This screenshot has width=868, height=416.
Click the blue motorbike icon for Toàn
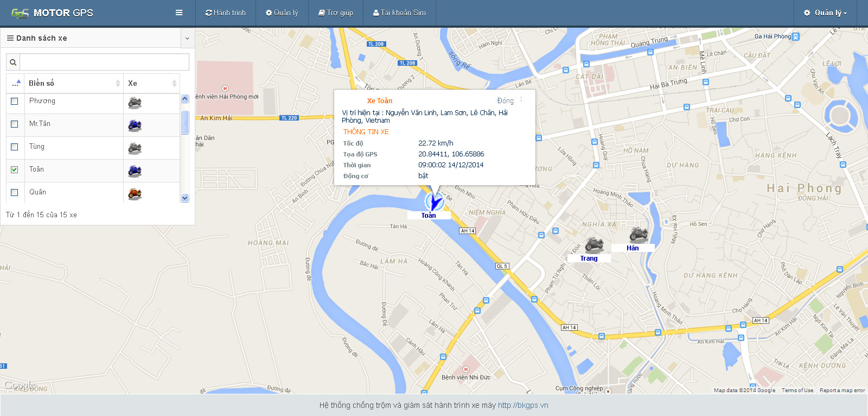click(x=135, y=171)
